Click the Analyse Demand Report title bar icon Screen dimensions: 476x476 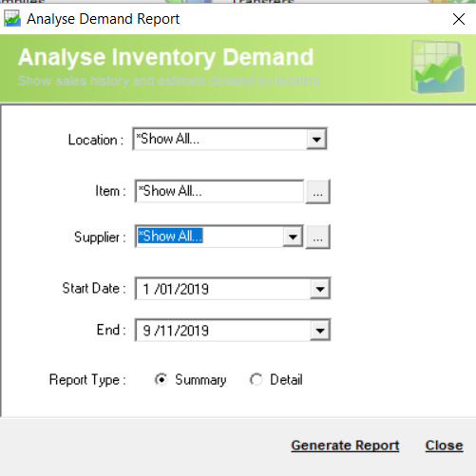tap(12, 18)
